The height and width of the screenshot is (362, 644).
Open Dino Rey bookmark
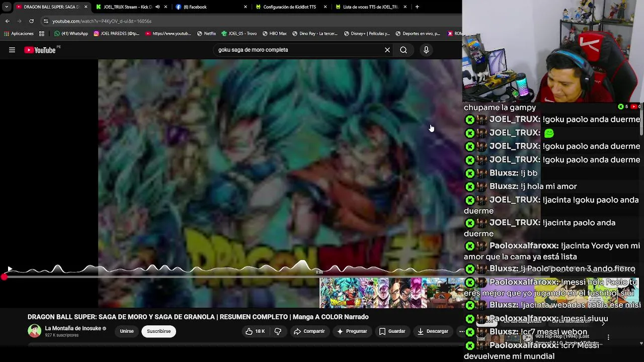314,34
